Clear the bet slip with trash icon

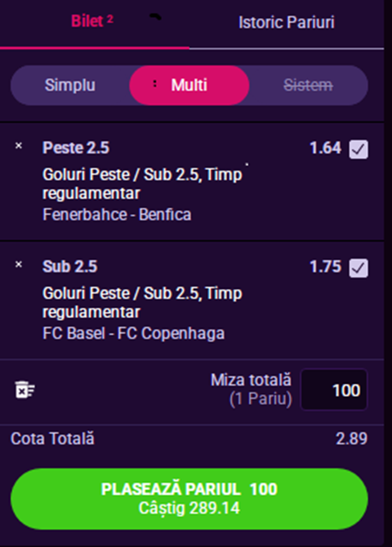(x=25, y=390)
